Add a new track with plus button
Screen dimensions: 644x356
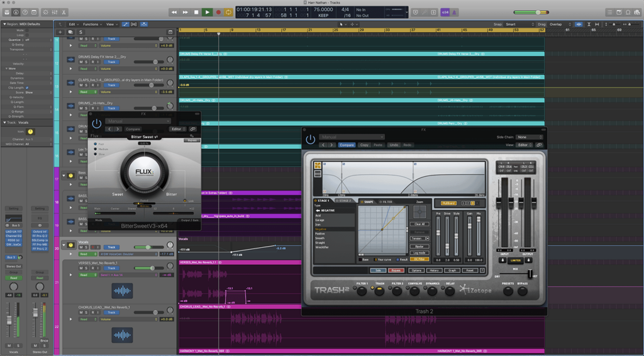[x=60, y=32]
